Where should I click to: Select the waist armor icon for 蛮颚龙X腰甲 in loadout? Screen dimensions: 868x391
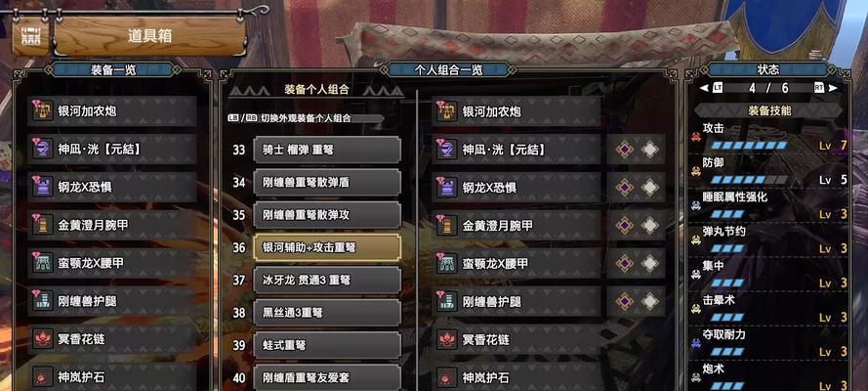pyautogui.click(x=447, y=264)
